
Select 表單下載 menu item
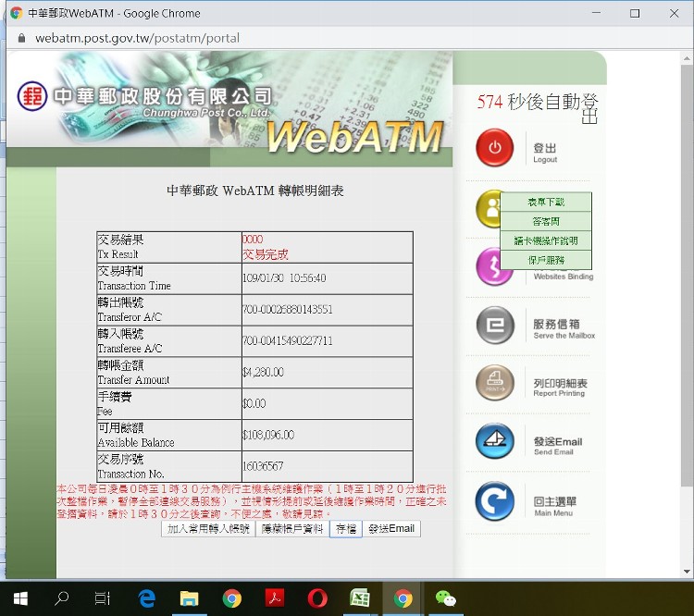(x=546, y=203)
